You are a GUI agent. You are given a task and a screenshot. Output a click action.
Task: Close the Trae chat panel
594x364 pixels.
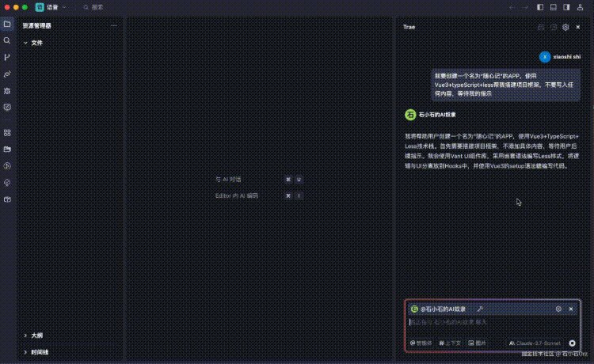point(577,27)
